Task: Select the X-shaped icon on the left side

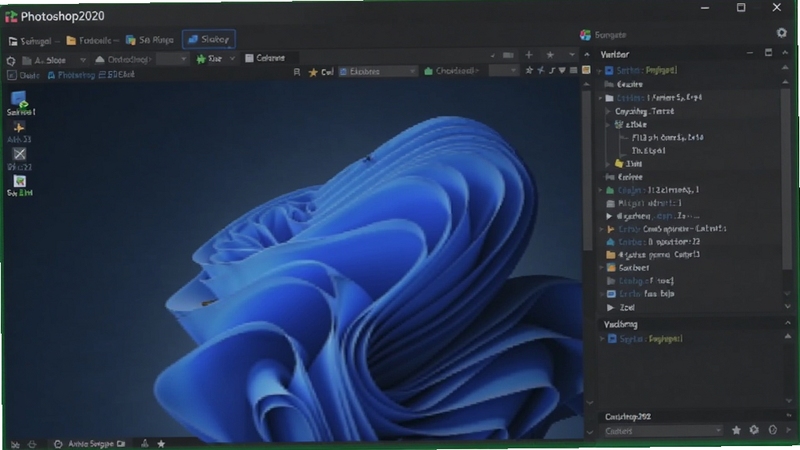Action: click(x=19, y=154)
